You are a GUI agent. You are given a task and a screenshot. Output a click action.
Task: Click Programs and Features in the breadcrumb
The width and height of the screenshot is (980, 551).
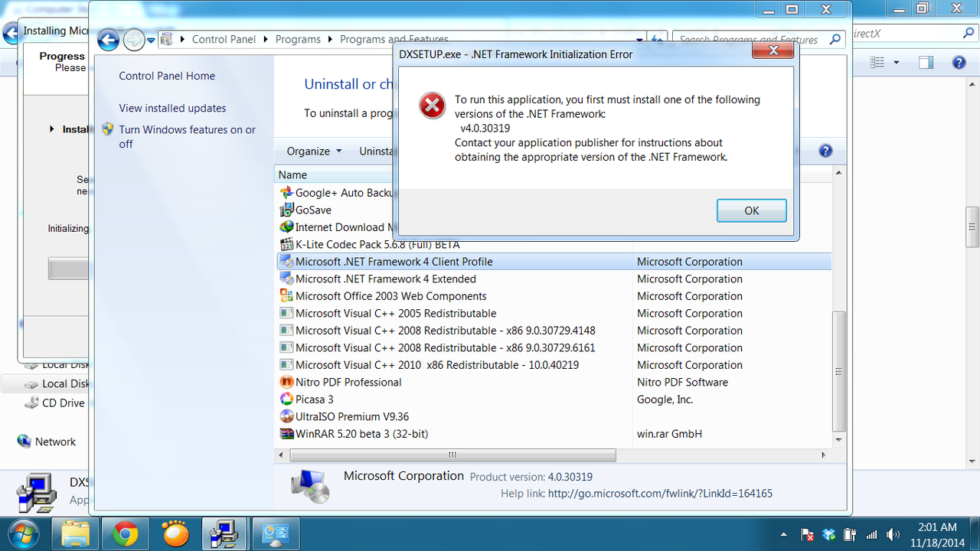[x=394, y=39]
